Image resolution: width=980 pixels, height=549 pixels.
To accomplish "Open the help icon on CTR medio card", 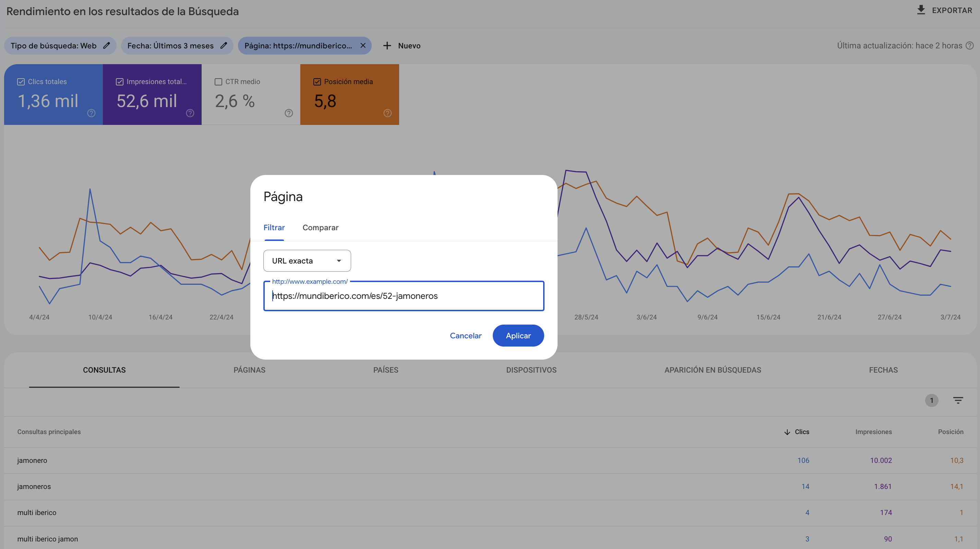I will click(x=288, y=113).
